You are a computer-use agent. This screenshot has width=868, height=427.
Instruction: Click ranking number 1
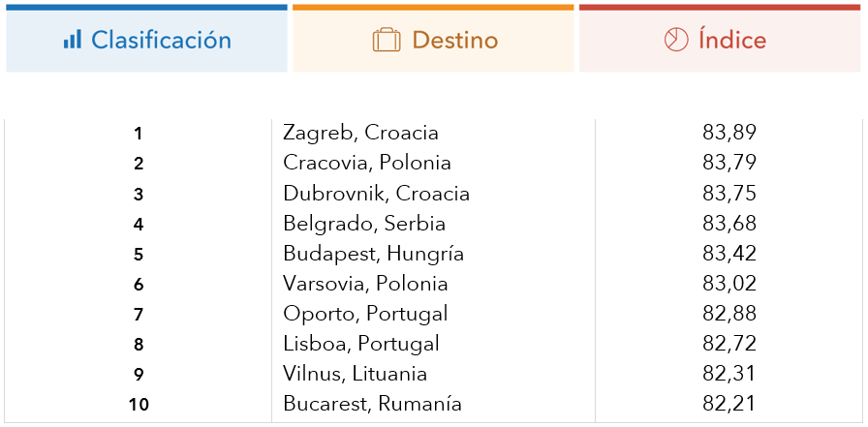click(139, 134)
